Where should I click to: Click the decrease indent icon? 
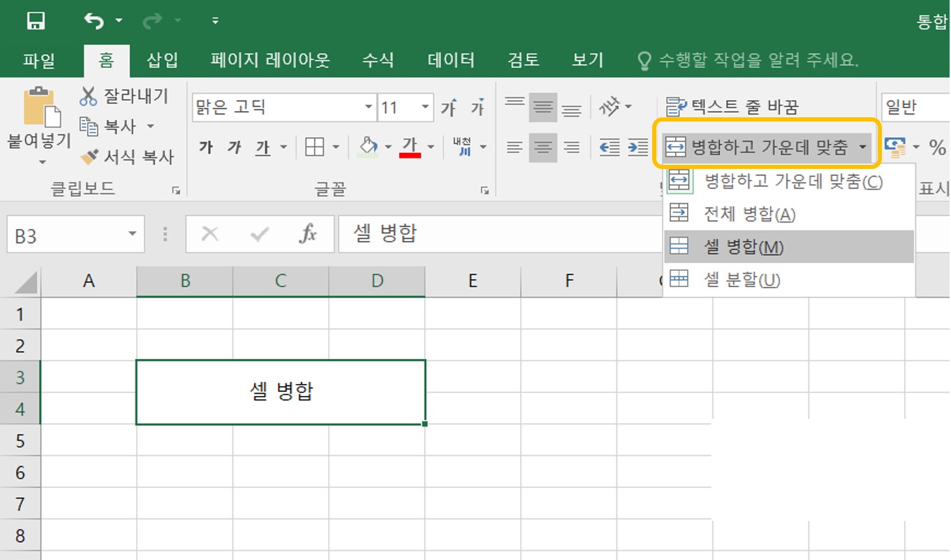click(610, 147)
